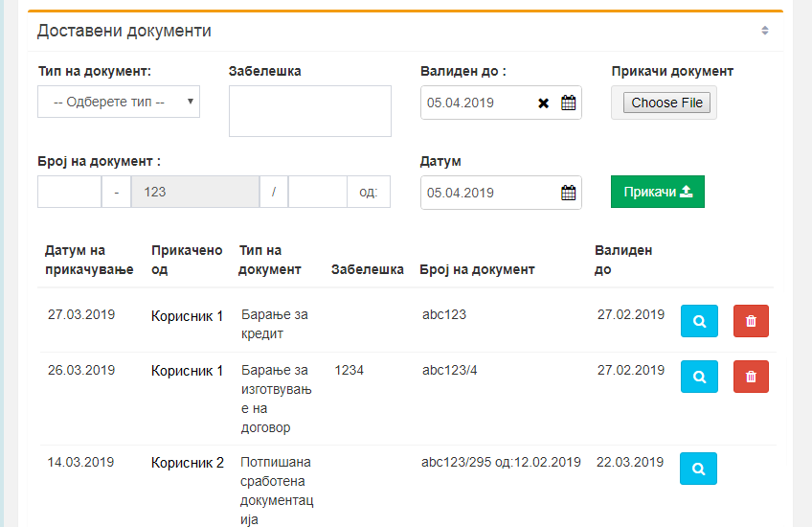Click the Валиден до date input field
This screenshot has width=812, height=527.
tap(477, 103)
